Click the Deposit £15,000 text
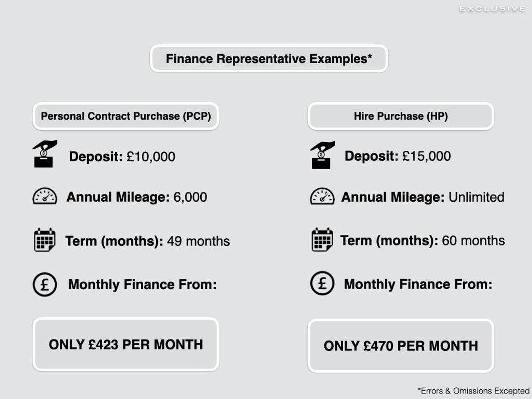532x399 pixels. point(398,156)
